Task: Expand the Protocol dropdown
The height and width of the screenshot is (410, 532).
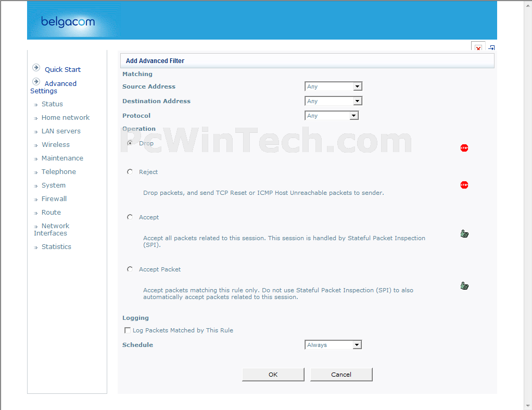Action: coord(332,116)
